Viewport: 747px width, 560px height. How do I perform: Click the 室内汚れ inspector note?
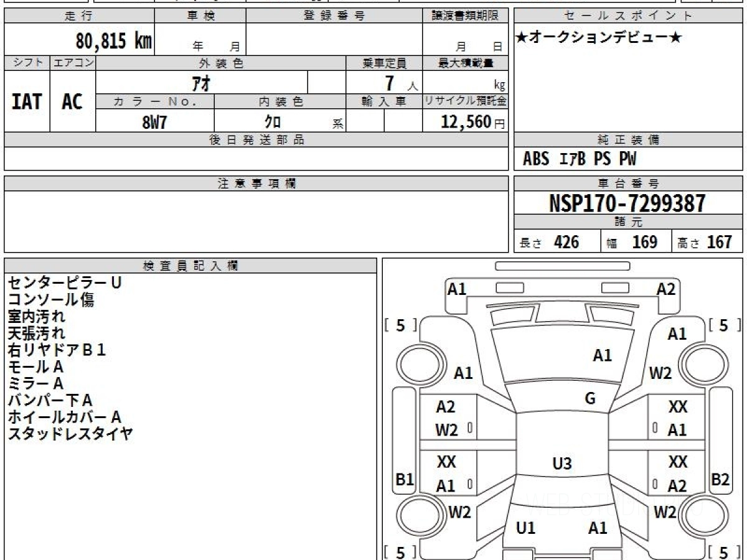coord(36,316)
